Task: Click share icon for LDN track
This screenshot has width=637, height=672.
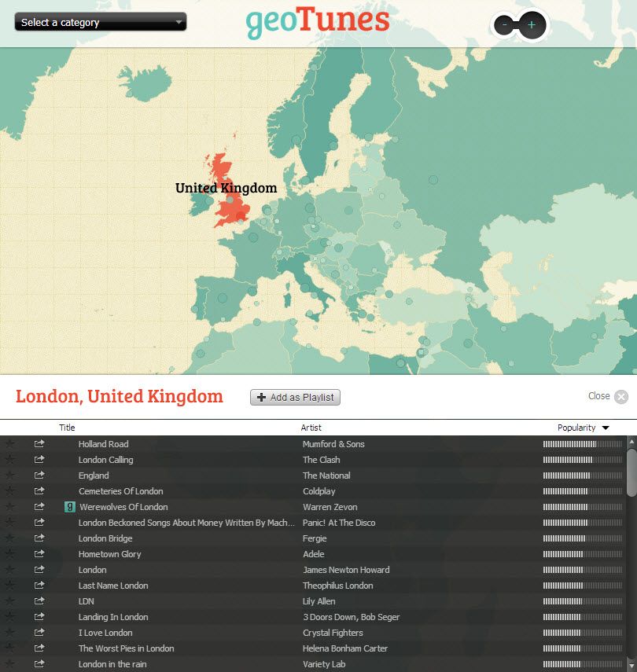Action: point(39,601)
